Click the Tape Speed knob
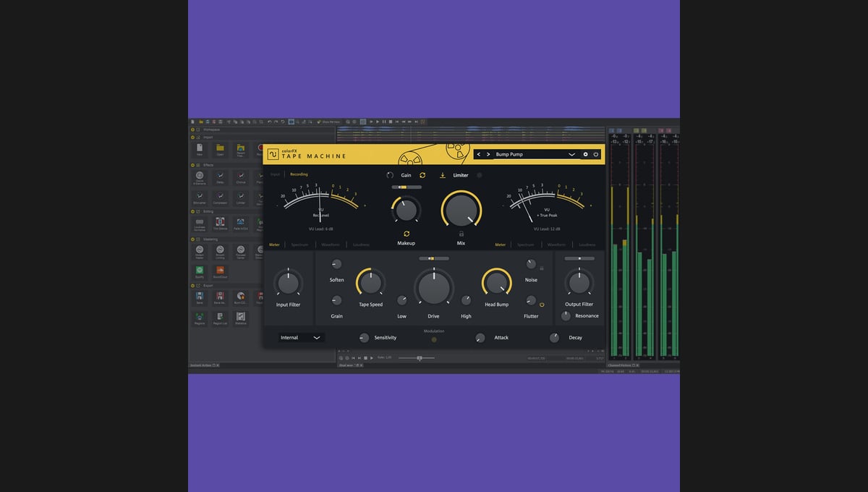The image size is (868, 492). (x=370, y=282)
